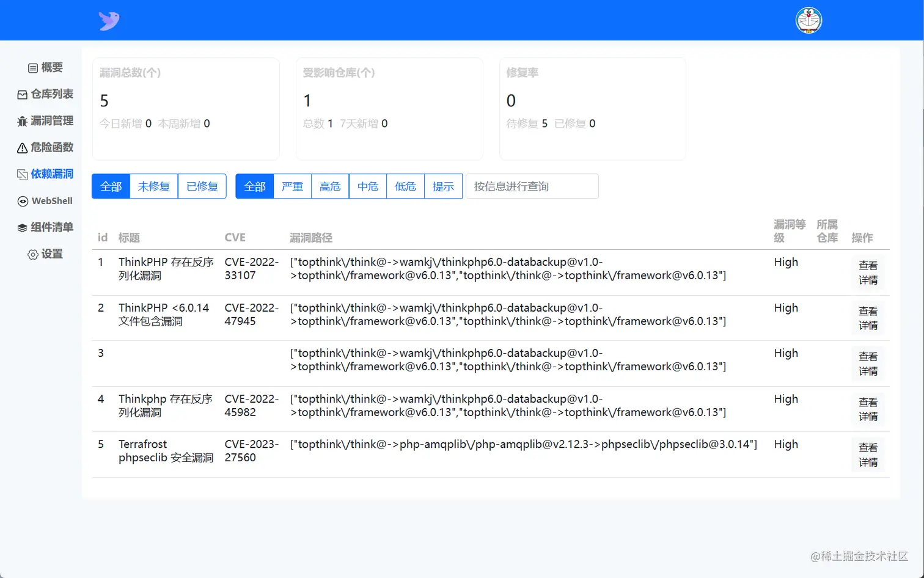Click the 漏洞路径 column header
The width and height of the screenshot is (924, 578).
pos(311,238)
